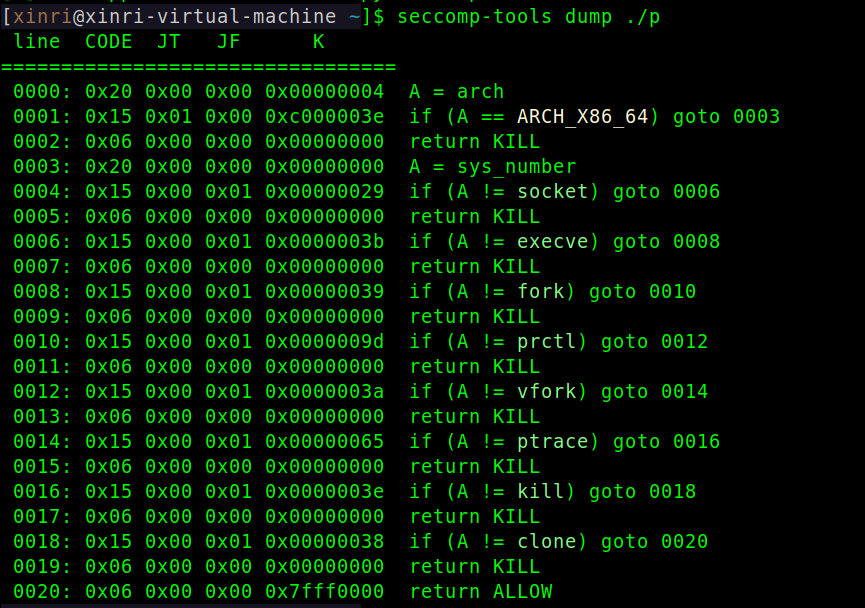
Task: Click 'return KILL' in line 0019
Action: tap(475, 566)
